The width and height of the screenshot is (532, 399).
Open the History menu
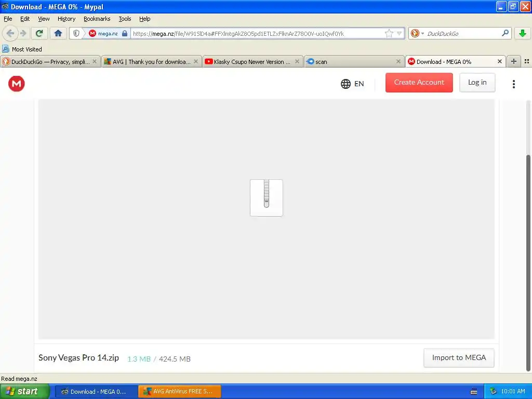coord(66,19)
